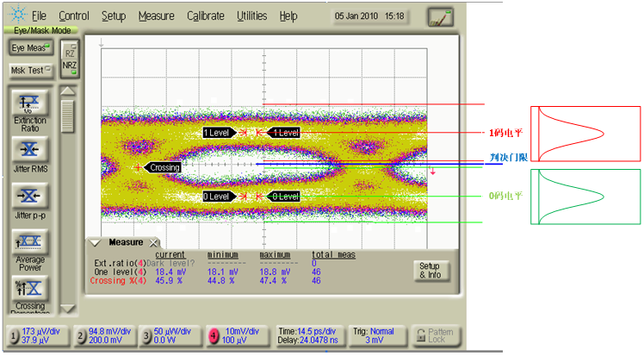
Task: Click channel 1 number button
Action: (14, 336)
